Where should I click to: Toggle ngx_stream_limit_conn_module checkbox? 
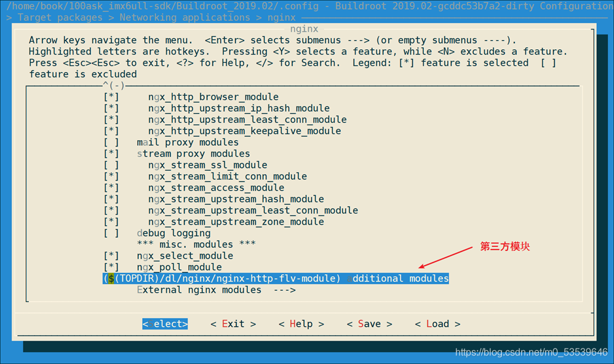click(x=111, y=176)
